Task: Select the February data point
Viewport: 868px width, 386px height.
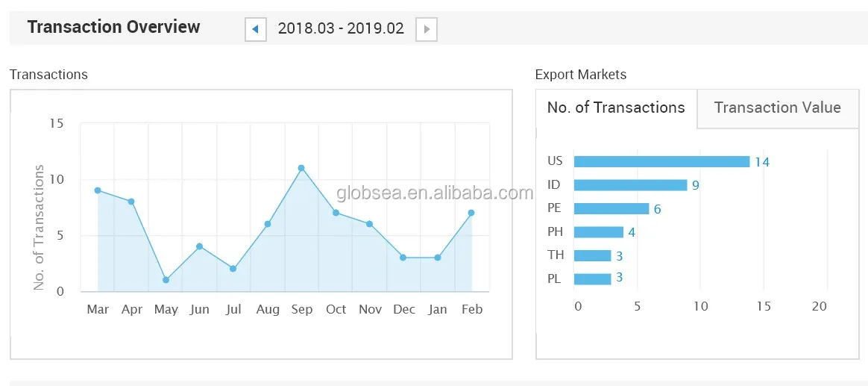Action: point(471,213)
